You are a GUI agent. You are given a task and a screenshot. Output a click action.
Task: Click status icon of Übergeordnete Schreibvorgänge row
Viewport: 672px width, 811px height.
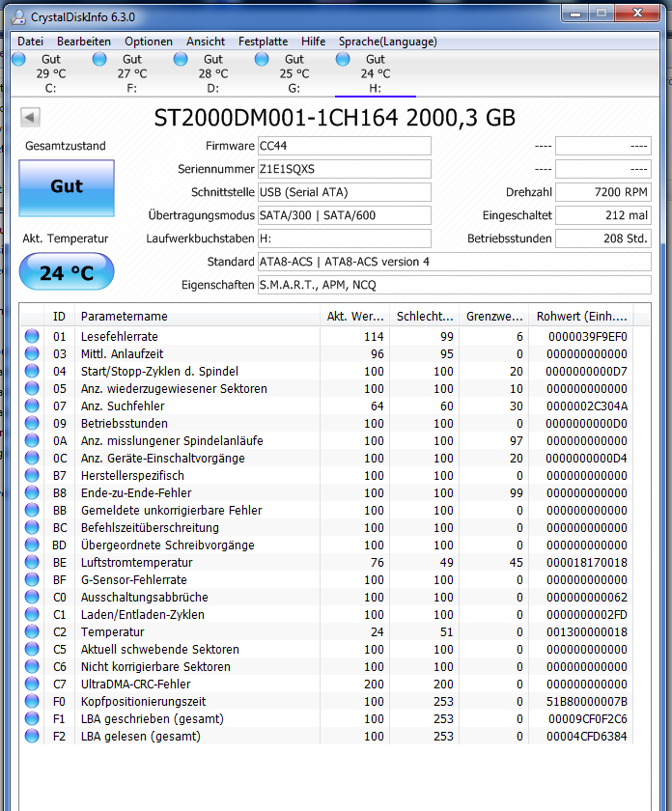32,545
